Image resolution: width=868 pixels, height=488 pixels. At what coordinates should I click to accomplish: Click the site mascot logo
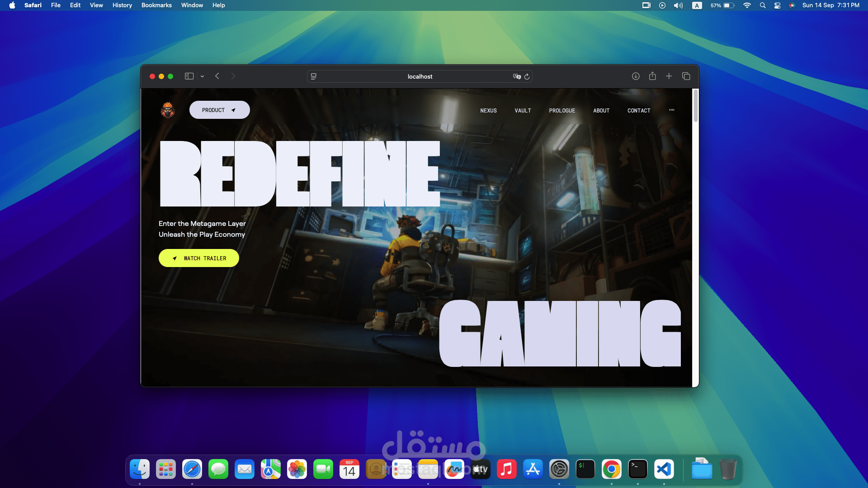[x=168, y=110]
